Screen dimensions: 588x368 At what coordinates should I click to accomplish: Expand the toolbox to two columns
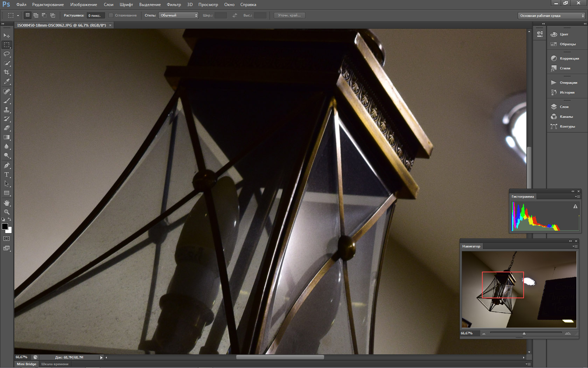[x=3, y=23]
